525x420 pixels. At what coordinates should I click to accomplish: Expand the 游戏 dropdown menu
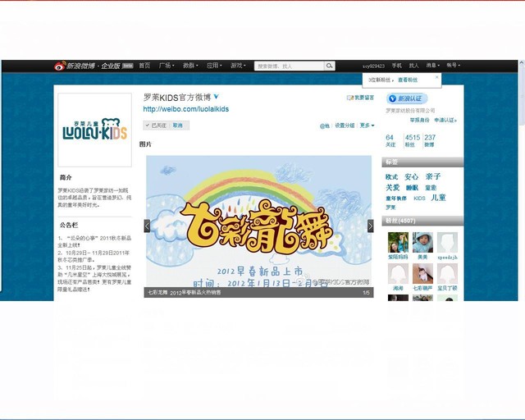click(238, 66)
